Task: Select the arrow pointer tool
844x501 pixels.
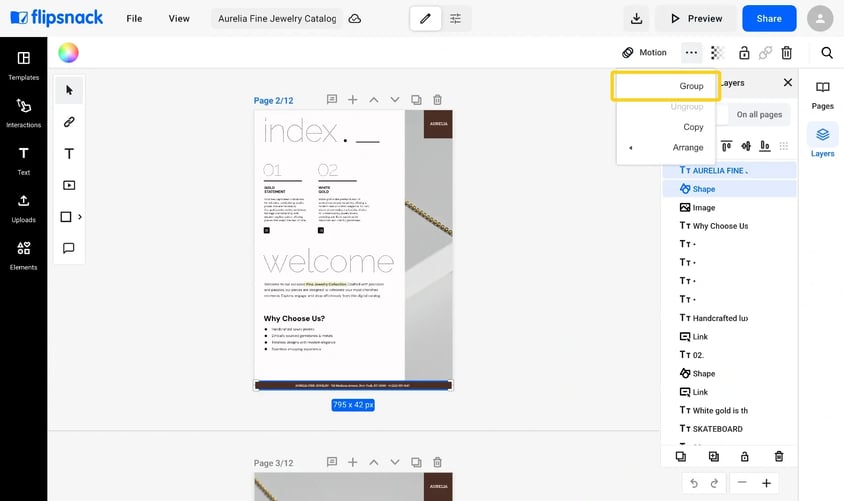Action: (69, 90)
